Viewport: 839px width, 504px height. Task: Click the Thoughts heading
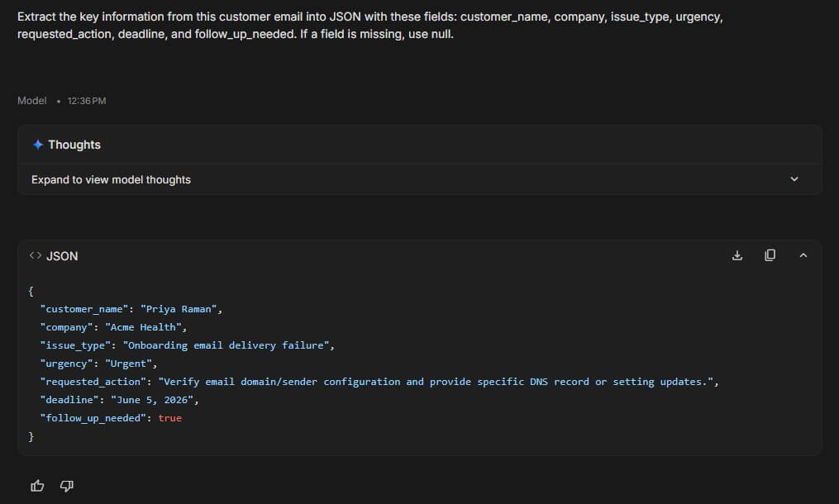(x=74, y=145)
